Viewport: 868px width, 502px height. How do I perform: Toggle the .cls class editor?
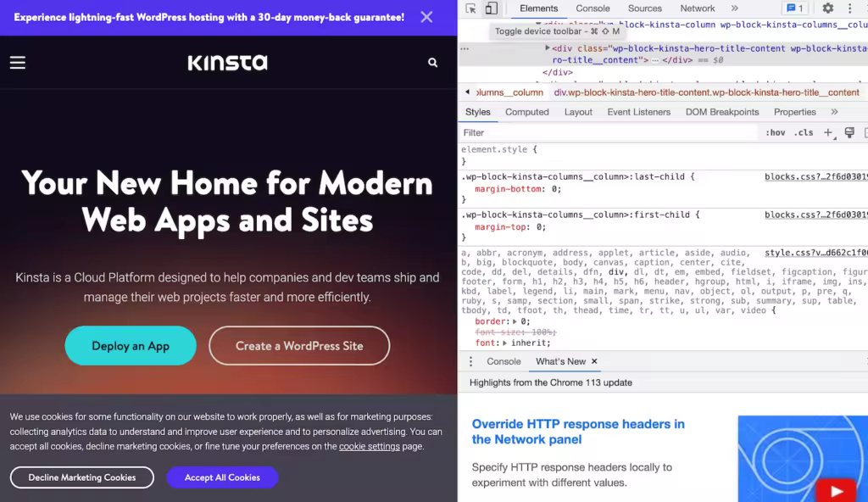coord(804,132)
